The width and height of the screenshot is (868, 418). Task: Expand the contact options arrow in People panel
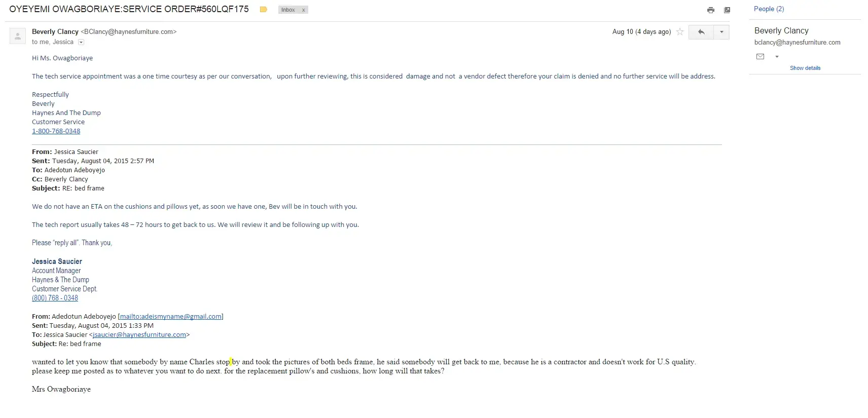pyautogui.click(x=777, y=57)
